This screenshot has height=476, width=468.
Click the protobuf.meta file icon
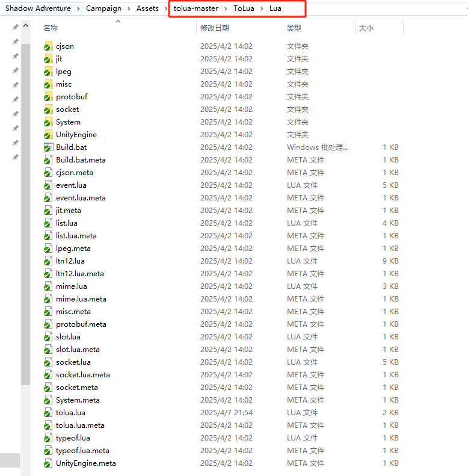48,324
